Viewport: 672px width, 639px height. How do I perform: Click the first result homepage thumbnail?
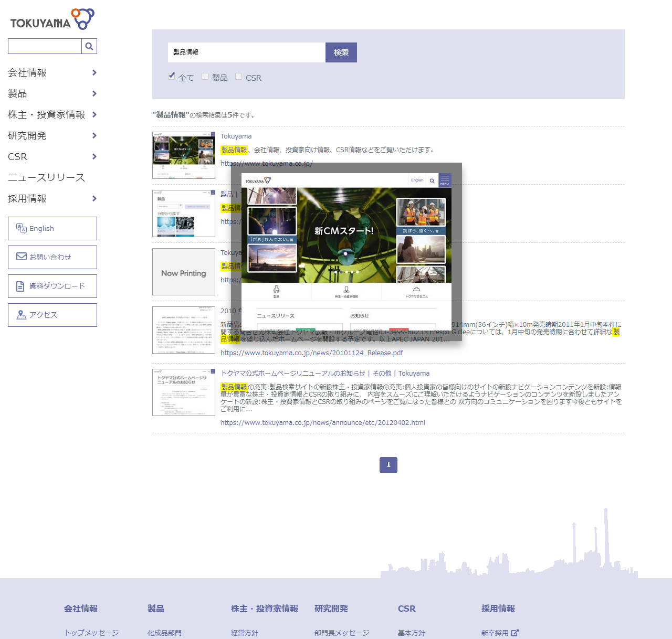tap(184, 155)
